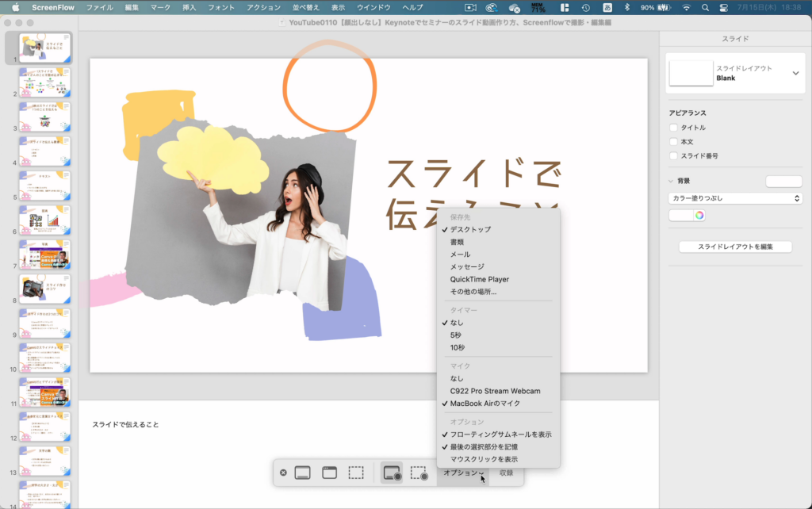Open the カラー塗りつぶし fill type dropdown
Viewport: 812px width, 509px height.
click(734, 198)
